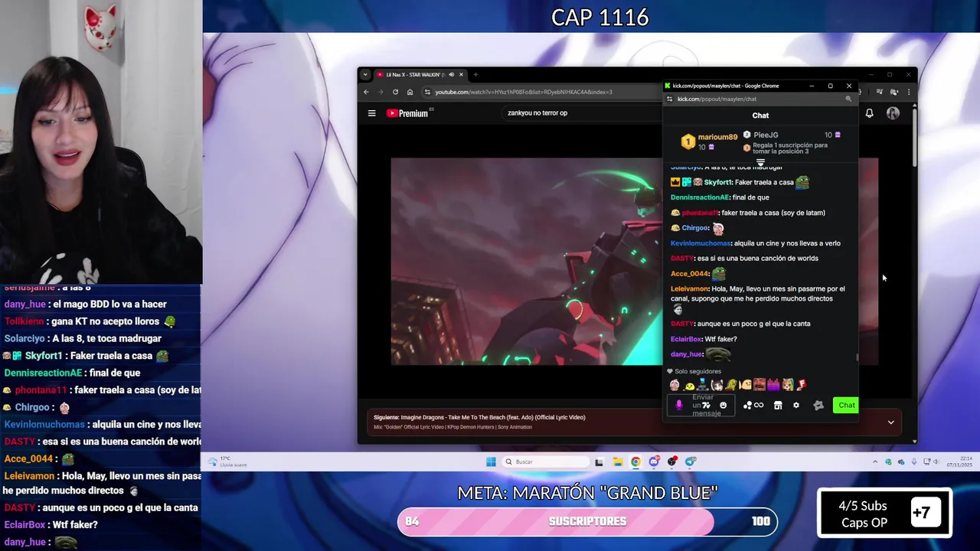Viewport: 980px width, 551px height.
Task: Open Kick chat settings gear
Action: [796, 406]
